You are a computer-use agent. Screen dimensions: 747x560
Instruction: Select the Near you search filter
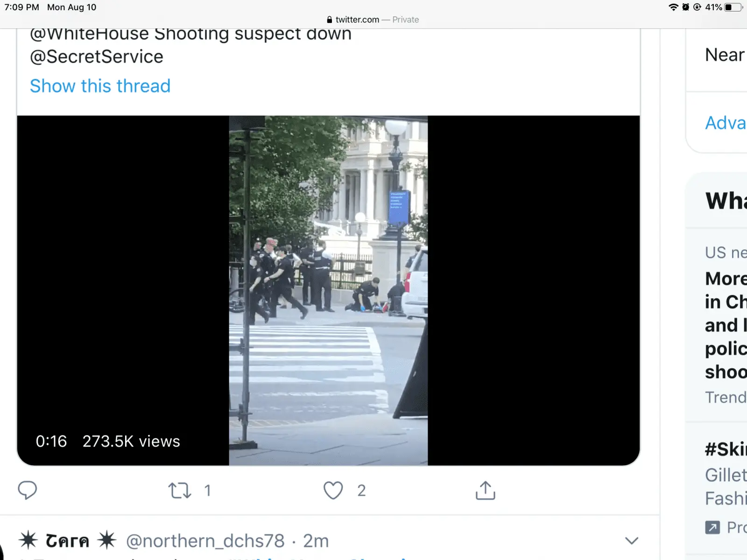(x=725, y=55)
